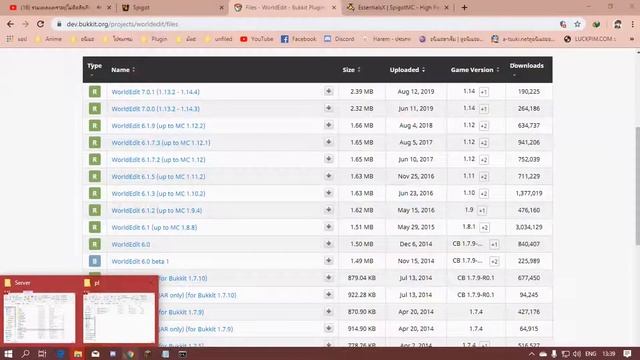
Task: Download WorldEdit 7.0.1 via its arrow icon
Action: pyautogui.click(x=329, y=91)
